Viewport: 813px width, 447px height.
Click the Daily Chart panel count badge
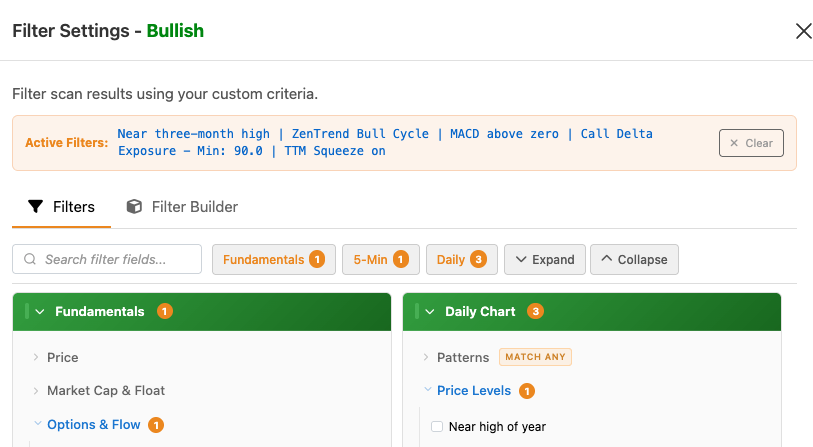[536, 312]
